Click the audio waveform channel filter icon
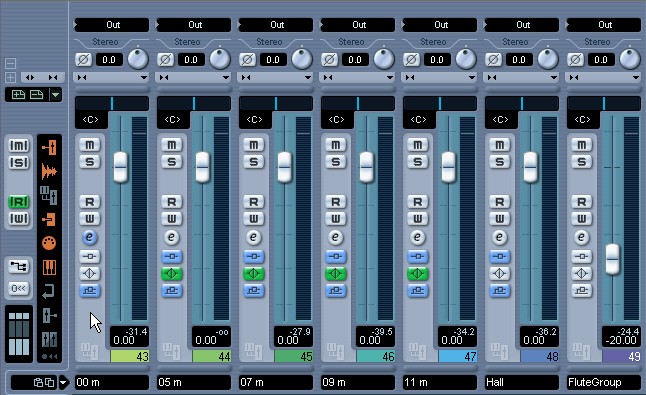Viewport: 646px width, 395px height. point(49,171)
